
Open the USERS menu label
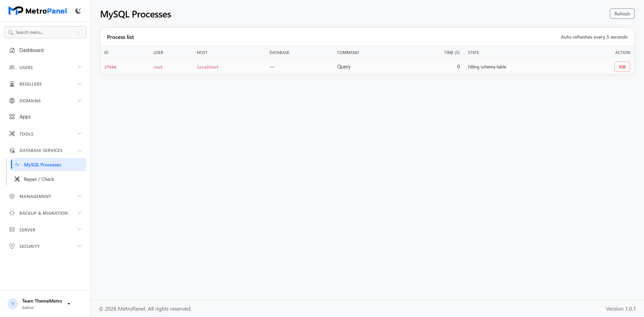click(x=26, y=67)
